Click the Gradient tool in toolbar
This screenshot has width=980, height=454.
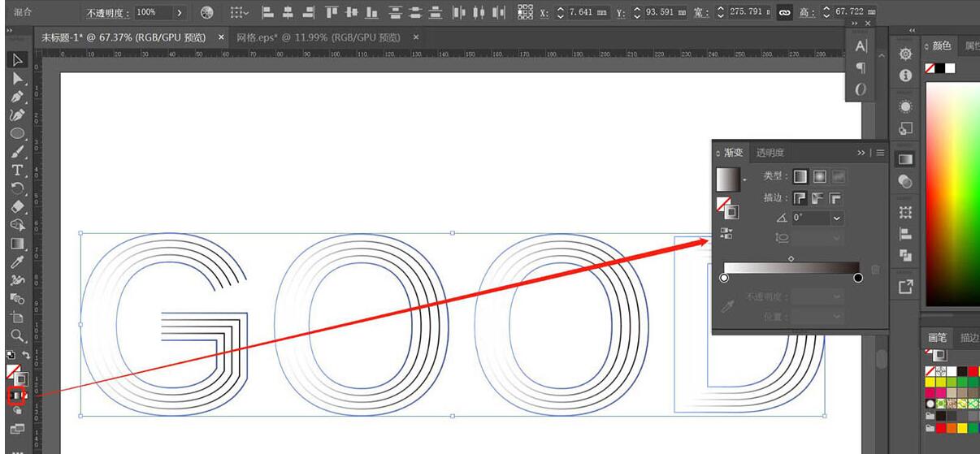17,243
